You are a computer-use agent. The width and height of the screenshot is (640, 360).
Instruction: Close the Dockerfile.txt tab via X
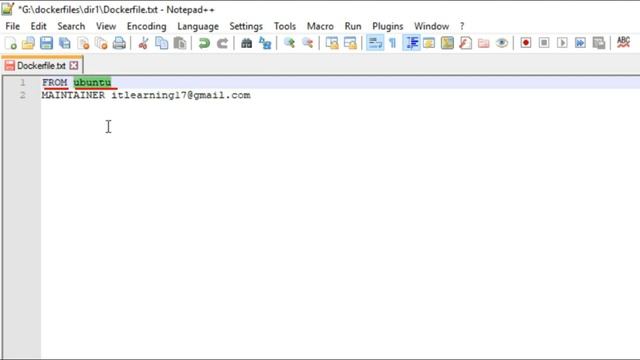[74, 65]
